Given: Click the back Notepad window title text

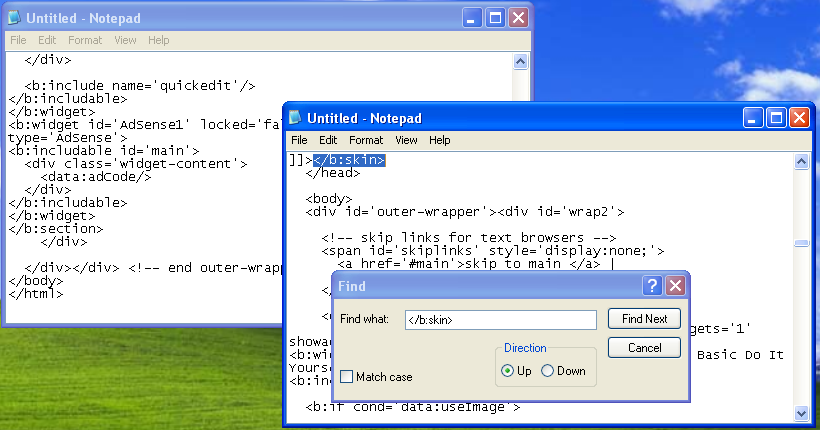Looking at the screenshot, I should pyautogui.click(x=84, y=18).
